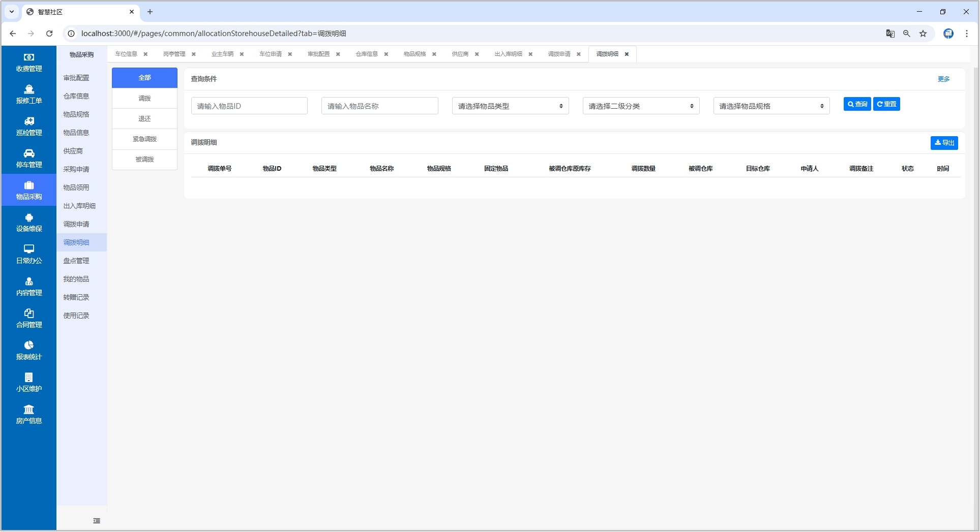Click the 更多 link in query conditions
980x532 pixels.
pos(943,79)
